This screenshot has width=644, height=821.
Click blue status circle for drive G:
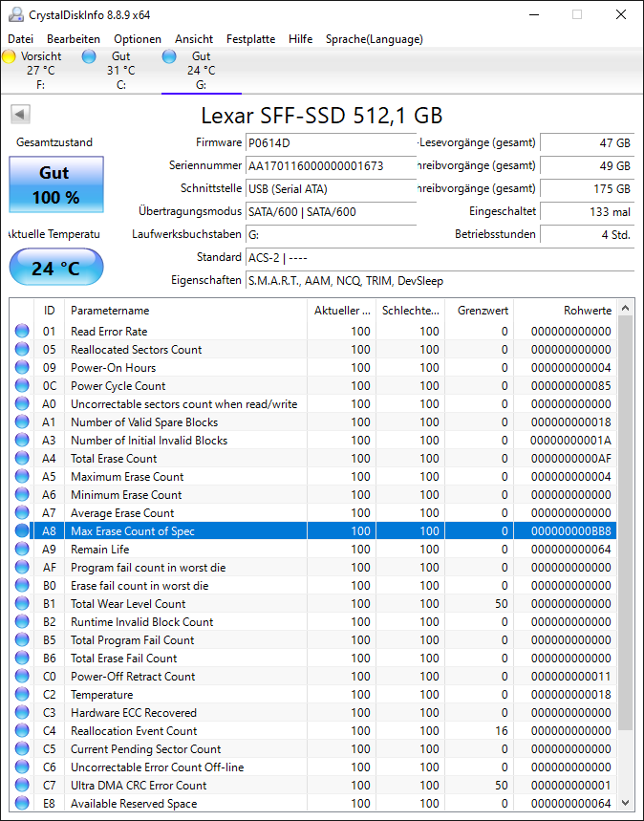[169, 56]
